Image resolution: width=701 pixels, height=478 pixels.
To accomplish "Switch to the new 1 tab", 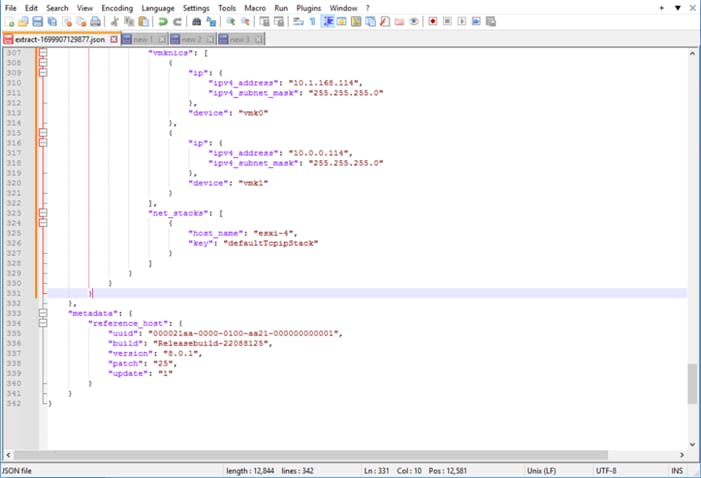I will click(144, 39).
